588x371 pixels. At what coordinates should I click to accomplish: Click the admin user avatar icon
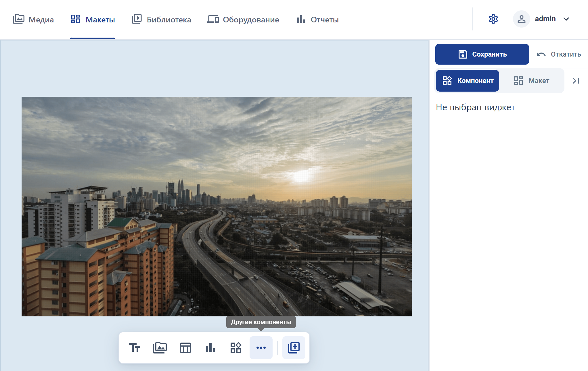[521, 19]
